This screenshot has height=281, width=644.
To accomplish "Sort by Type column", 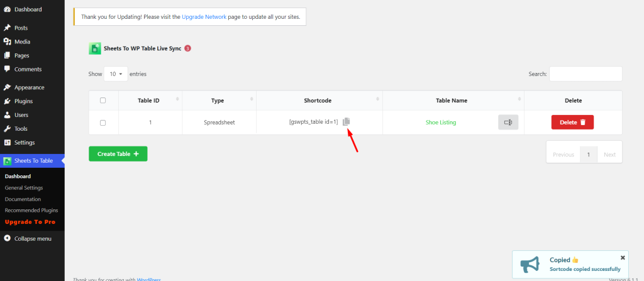I will click(219, 100).
